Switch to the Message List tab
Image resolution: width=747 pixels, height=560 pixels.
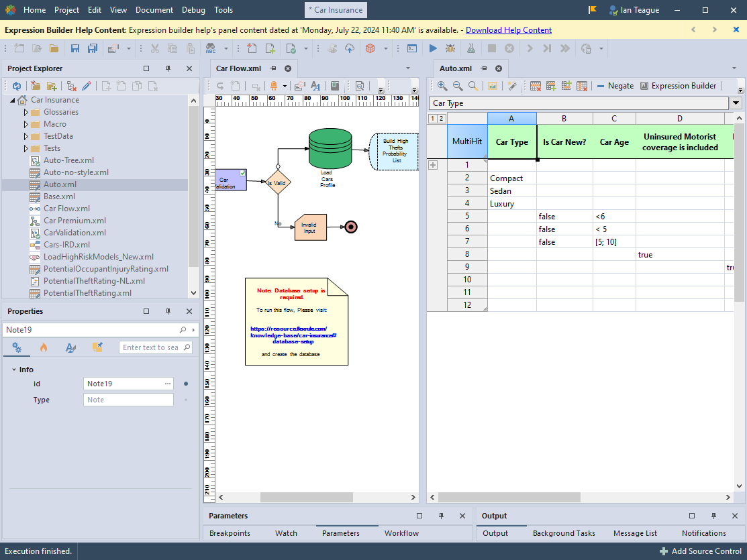(x=635, y=533)
